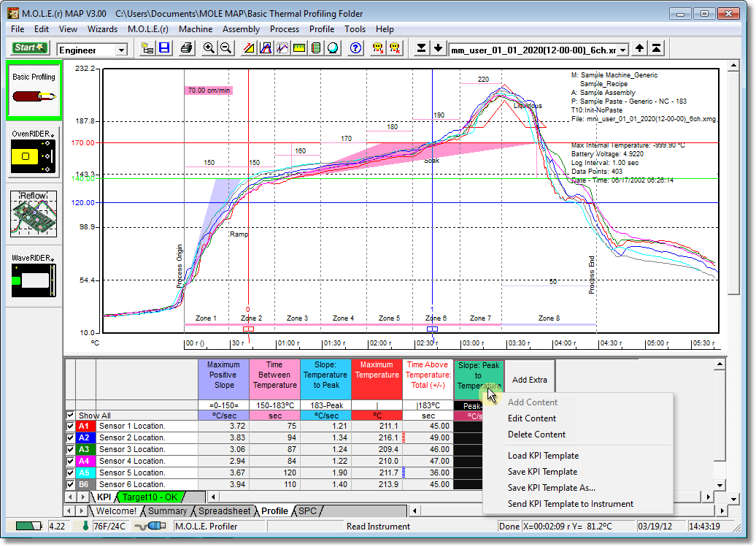Open the Engineer user level dropdown
This screenshot has height=547, width=756.
pyautogui.click(x=121, y=50)
